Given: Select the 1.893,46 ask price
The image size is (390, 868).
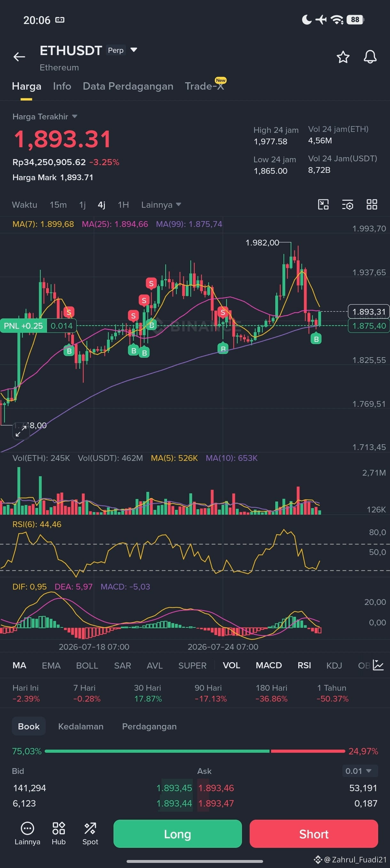Looking at the screenshot, I should tap(216, 788).
